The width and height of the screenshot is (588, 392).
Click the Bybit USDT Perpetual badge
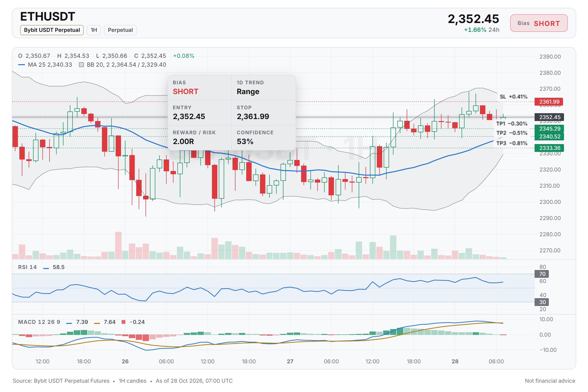(52, 30)
